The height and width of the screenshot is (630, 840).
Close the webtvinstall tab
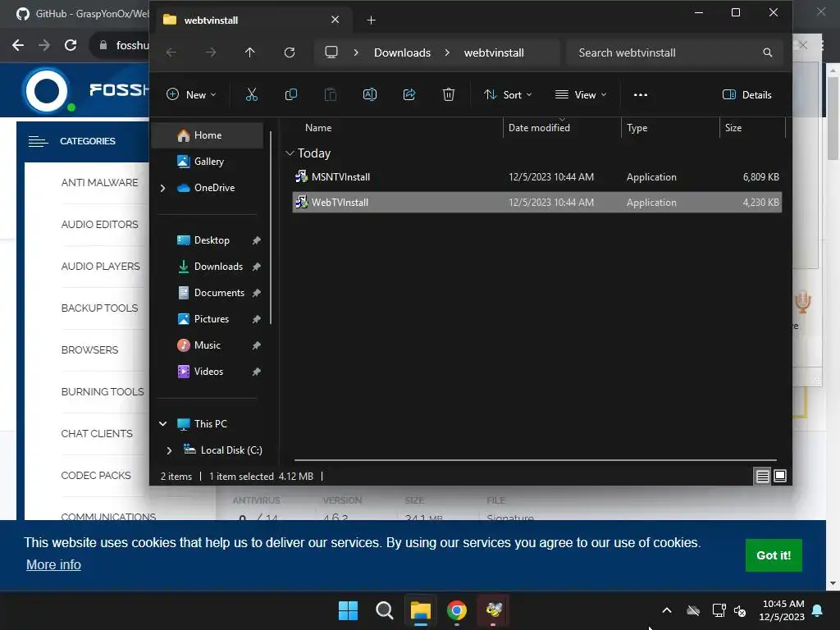tap(335, 20)
